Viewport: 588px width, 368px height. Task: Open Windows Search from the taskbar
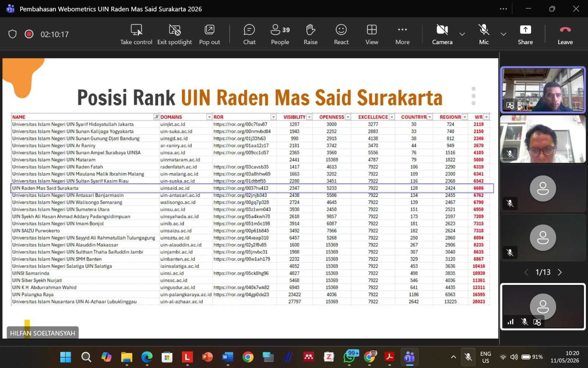click(x=86, y=357)
